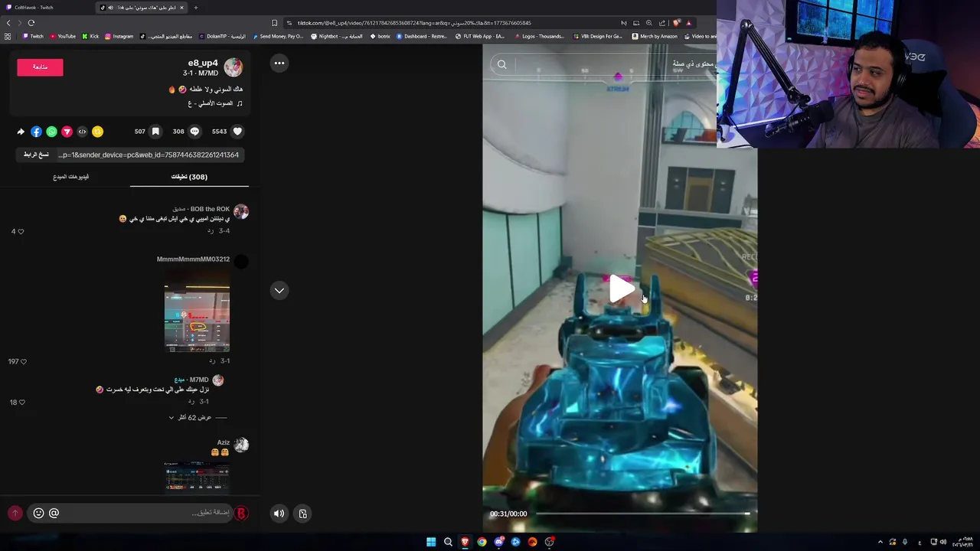Open comments via speech bubble icon
This screenshot has width=980, height=551.
pos(194,132)
